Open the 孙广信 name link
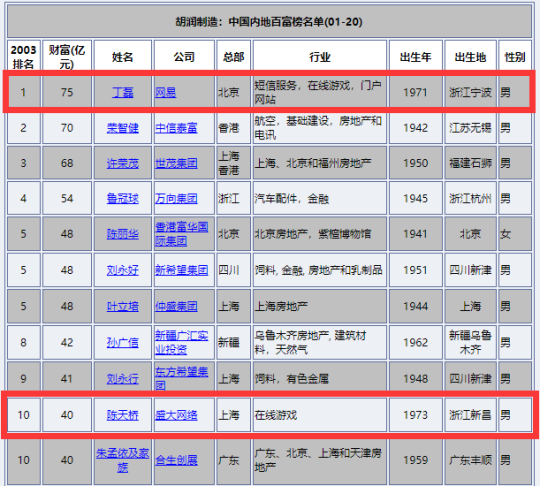This screenshot has height=486, width=540. [x=123, y=343]
